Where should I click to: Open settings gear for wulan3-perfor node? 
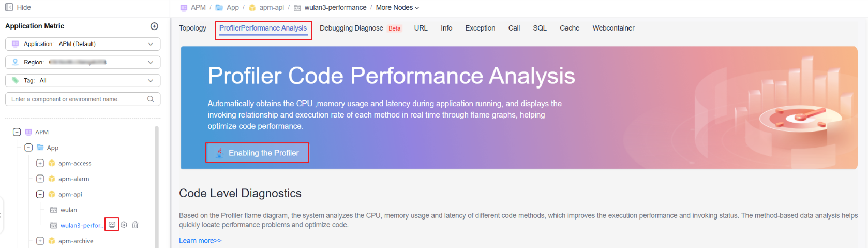[x=124, y=225]
